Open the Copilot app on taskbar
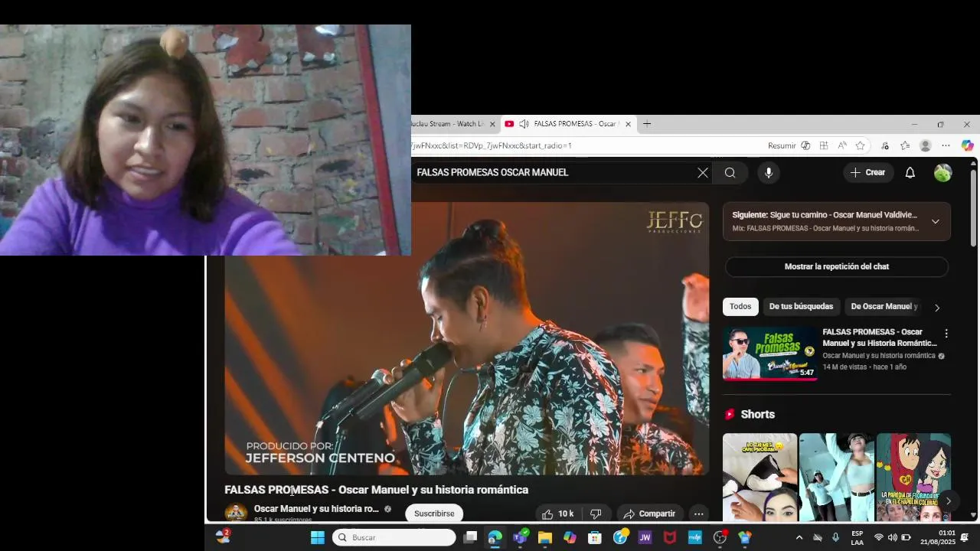 pos(570,537)
